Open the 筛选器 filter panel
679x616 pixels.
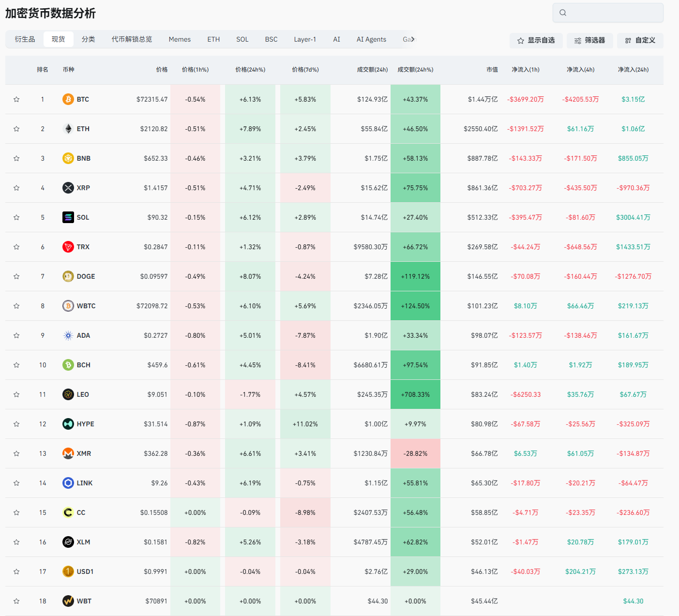(x=589, y=41)
